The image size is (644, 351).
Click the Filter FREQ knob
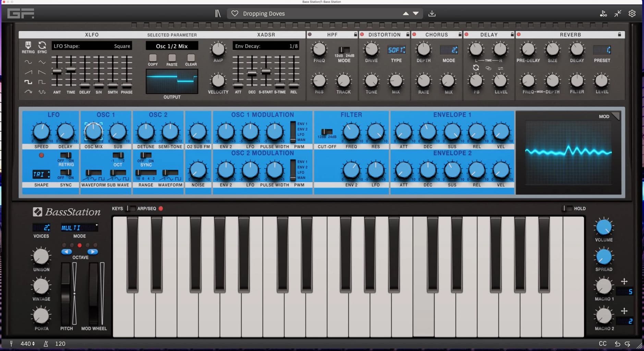coord(351,132)
